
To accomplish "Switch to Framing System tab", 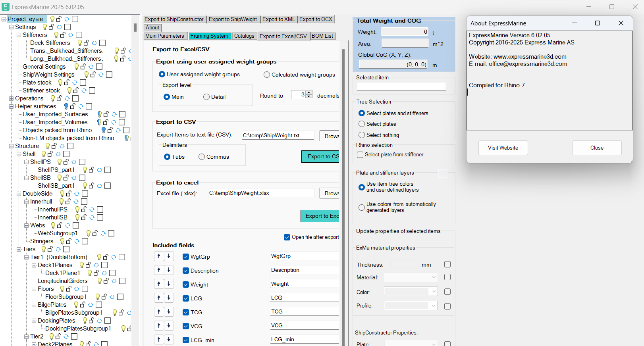I will [210, 36].
